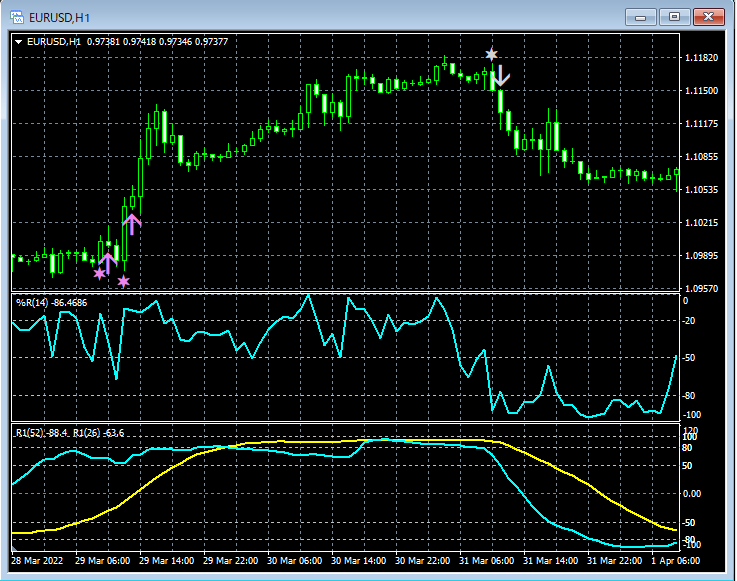The image size is (737, 581).
Task: Click the white down-arrow sell signal
Action: coord(502,76)
